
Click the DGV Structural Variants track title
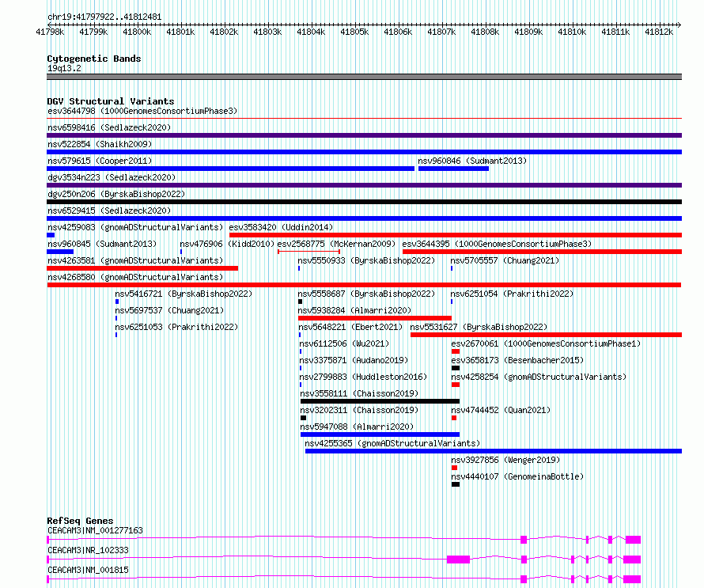coord(111,101)
